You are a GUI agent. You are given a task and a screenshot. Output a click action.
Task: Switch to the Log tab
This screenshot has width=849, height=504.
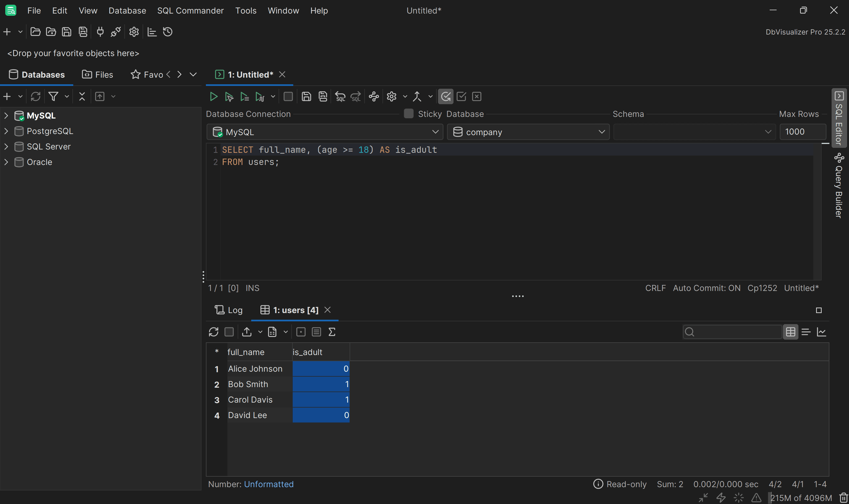click(229, 310)
